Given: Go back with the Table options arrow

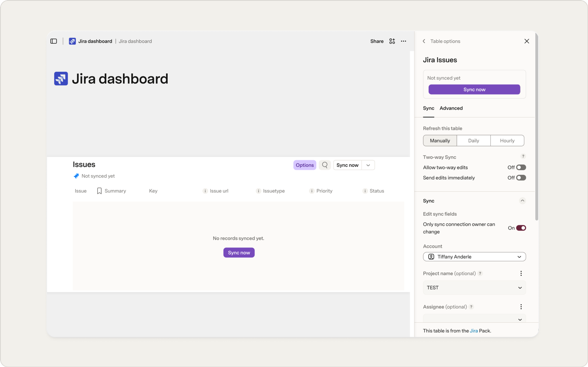Looking at the screenshot, I should (424, 41).
